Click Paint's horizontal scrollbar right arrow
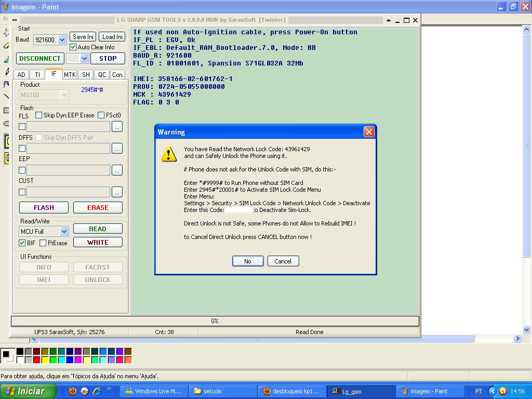 tap(517, 338)
